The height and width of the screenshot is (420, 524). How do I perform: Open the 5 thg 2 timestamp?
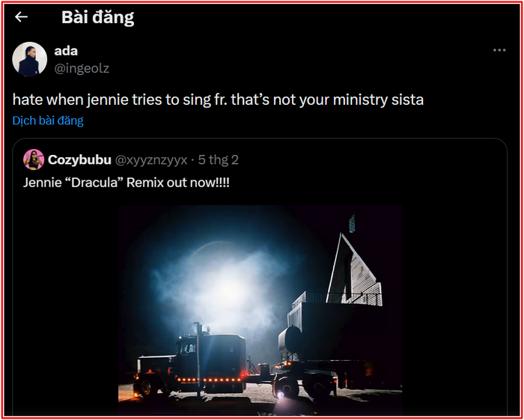click(219, 160)
